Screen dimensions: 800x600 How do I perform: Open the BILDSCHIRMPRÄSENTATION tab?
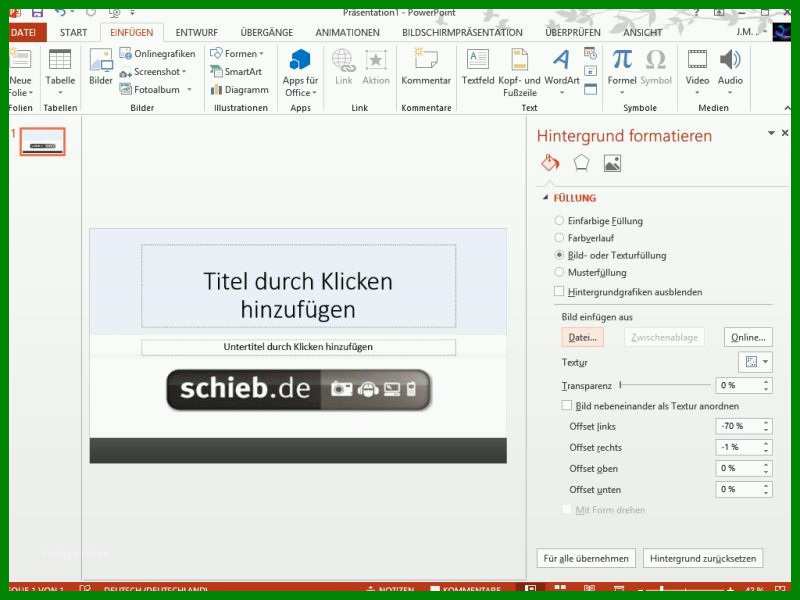pos(462,33)
